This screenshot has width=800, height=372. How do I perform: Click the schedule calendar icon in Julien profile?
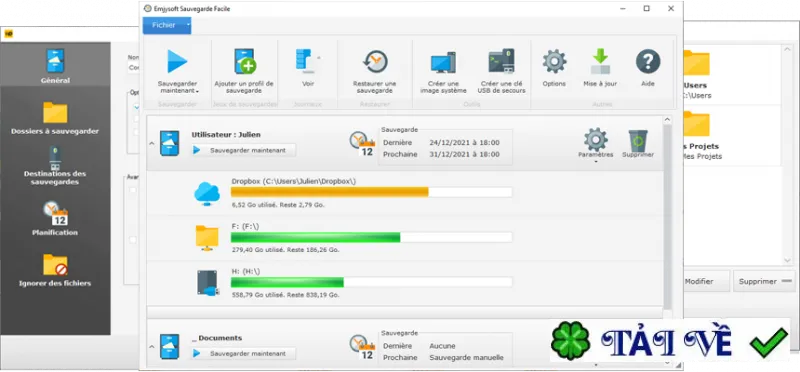tap(362, 143)
